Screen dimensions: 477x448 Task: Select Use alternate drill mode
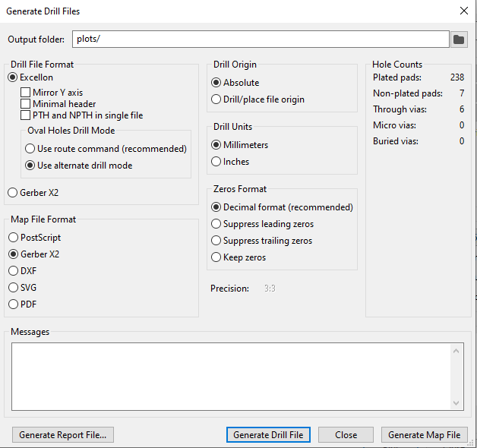[79, 165]
